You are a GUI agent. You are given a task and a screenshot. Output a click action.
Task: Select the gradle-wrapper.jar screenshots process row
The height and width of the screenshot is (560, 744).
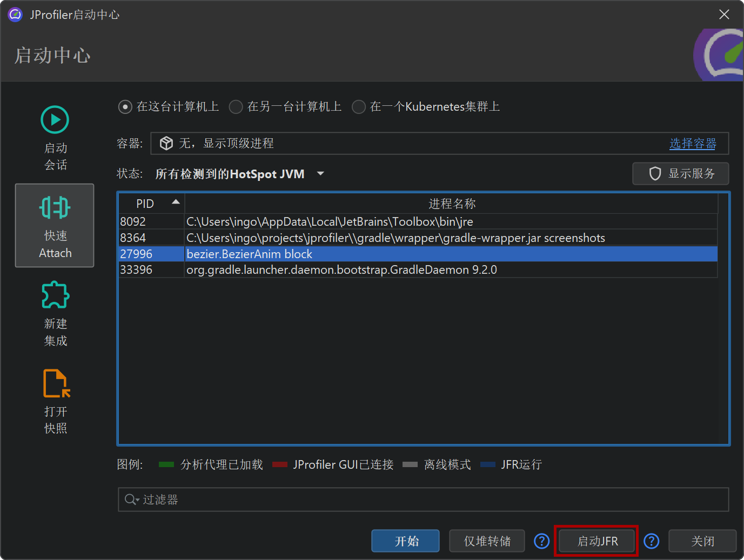pyautogui.click(x=418, y=238)
